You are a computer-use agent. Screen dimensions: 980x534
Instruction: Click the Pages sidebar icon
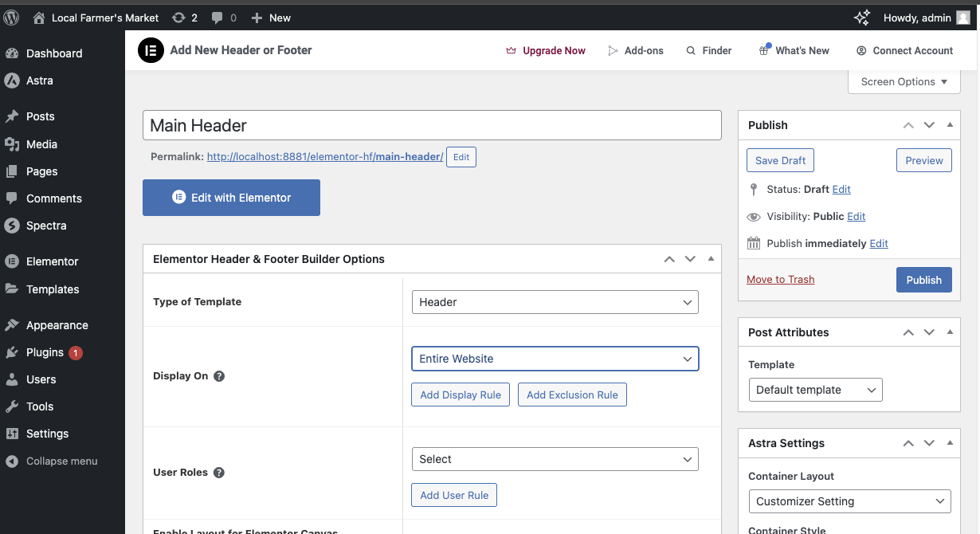pyautogui.click(x=12, y=171)
